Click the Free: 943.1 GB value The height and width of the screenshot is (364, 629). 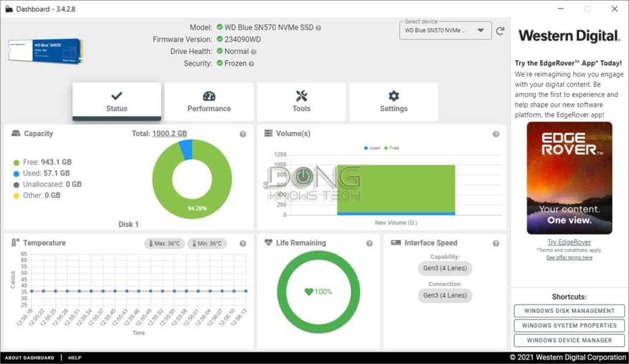pyautogui.click(x=56, y=162)
